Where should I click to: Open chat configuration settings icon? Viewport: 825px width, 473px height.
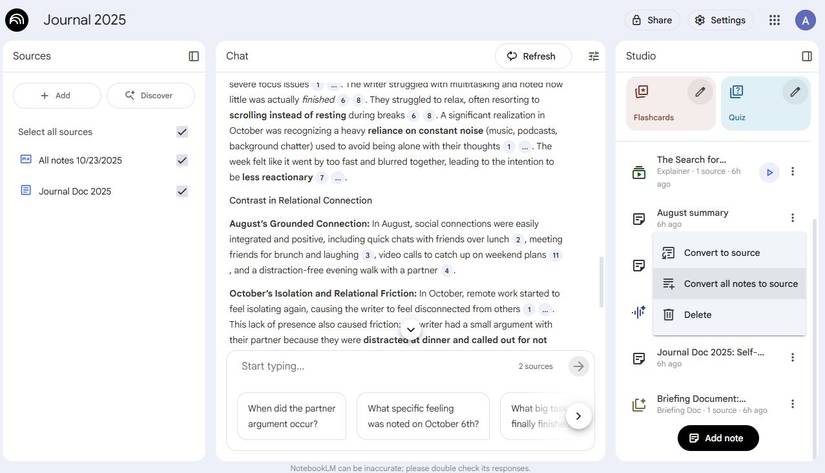[594, 56]
